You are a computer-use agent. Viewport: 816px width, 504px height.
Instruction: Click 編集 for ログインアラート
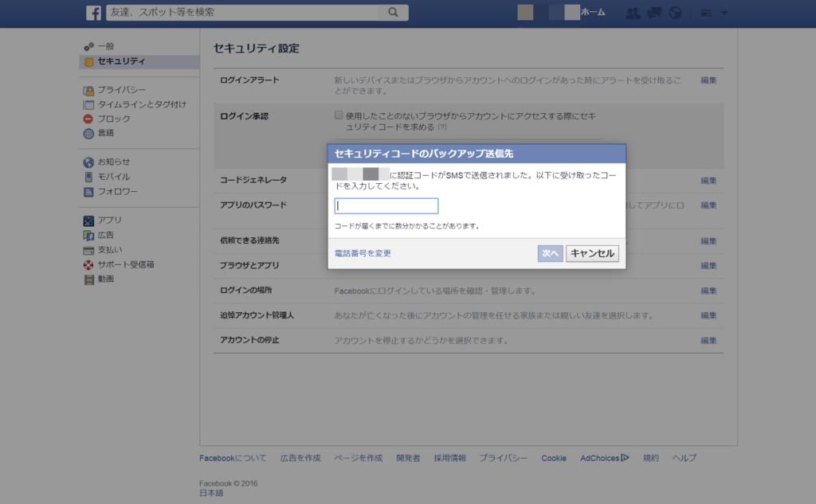point(708,80)
